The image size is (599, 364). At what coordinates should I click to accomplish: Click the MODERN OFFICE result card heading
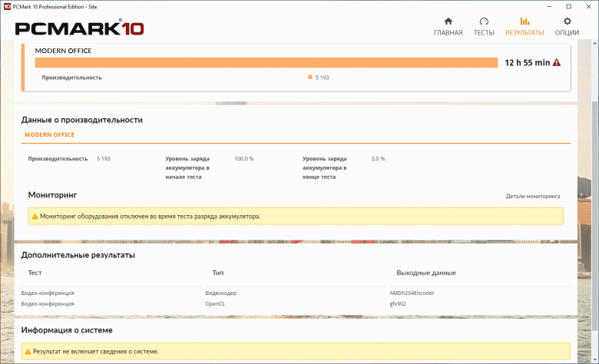(x=64, y=51)
